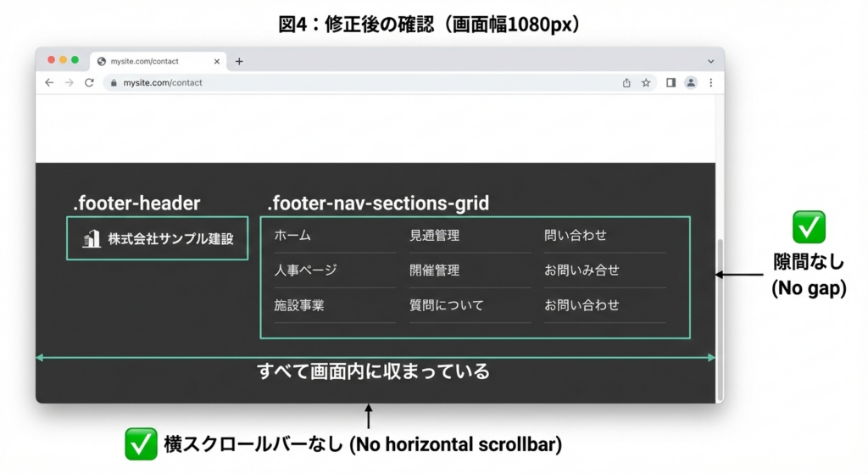Click the building icon in footer logo
Viewport: 868px width, 474px height.
point(92,238)
